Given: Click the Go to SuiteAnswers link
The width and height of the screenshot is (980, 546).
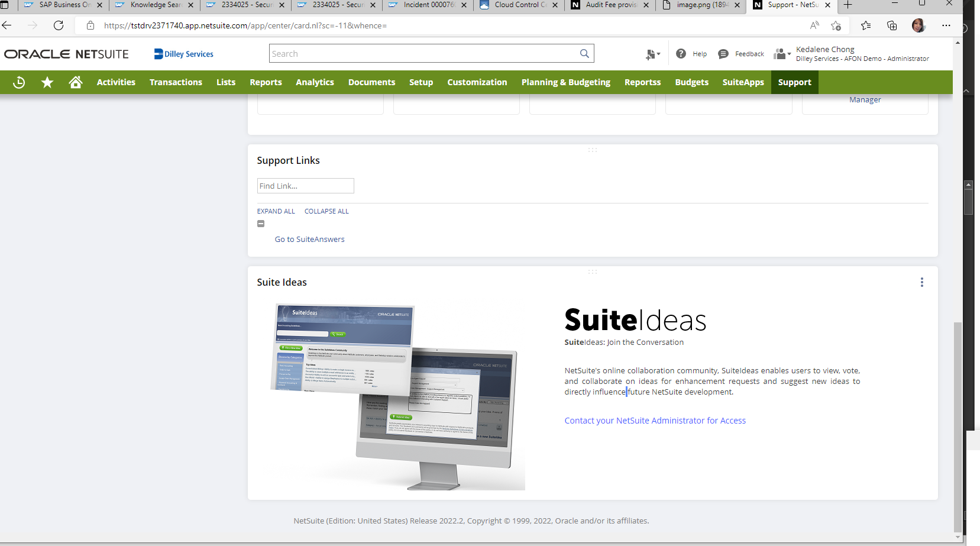Looking at the screenshot, I should pyautogui.click(x=309, y=239).
